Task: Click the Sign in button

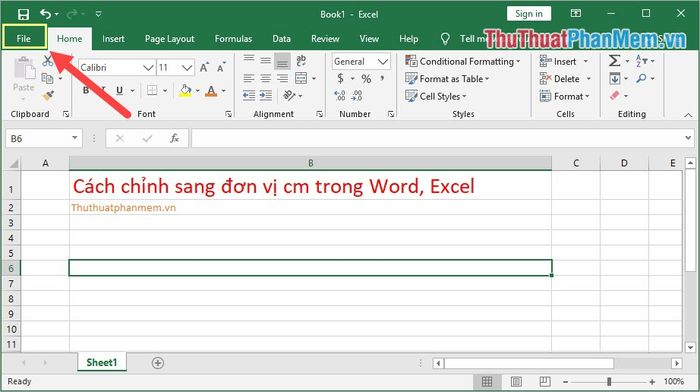Action: click(x=529, y=14)
